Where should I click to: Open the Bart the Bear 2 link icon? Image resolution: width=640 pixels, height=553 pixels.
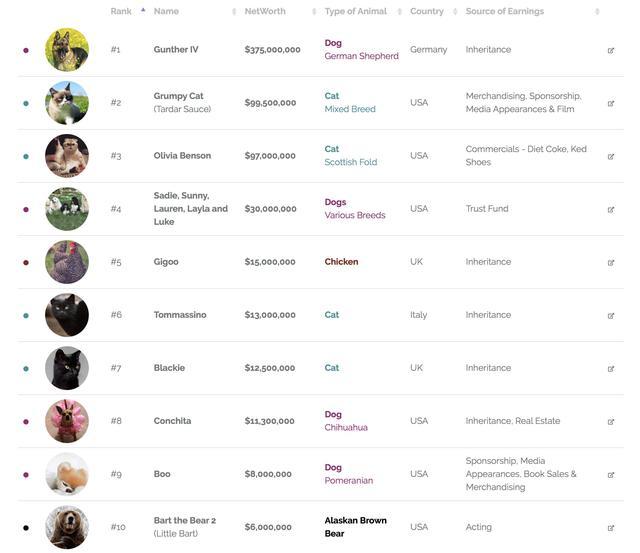click(611, 527)
